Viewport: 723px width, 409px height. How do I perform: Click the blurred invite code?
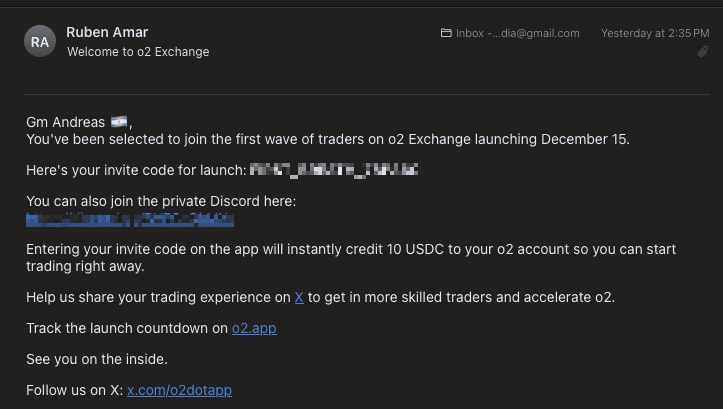click(x=334, y=171)
